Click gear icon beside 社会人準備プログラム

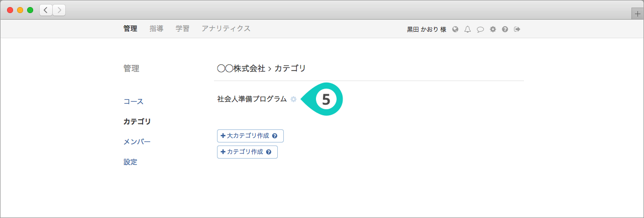click(x=293, y=100)
